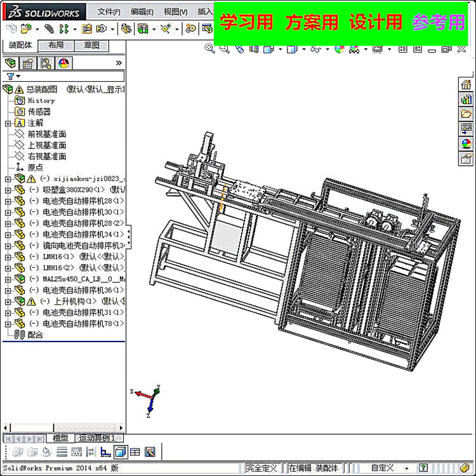The width and height of the screenshot is (476, 476).
Task: Open the Reference Geometry dropdown arrow
Action: (x=177, y=29)
